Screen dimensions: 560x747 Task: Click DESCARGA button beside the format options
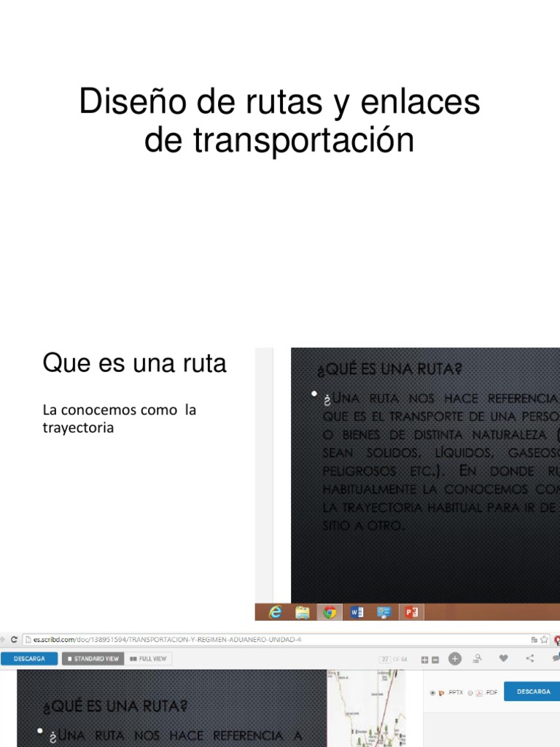[533, 692]
